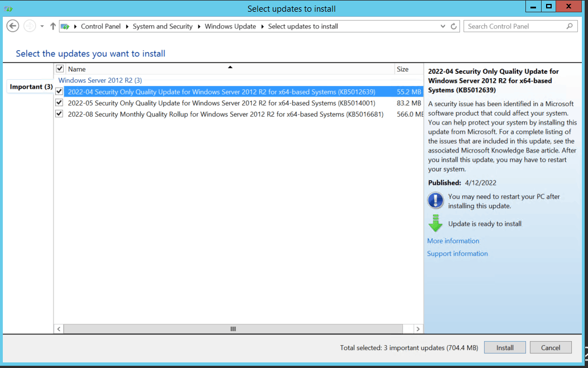Click the 55.2 MB size cell
The width and height of the screenshot is (588, 368).
click(x=409, y=92)
